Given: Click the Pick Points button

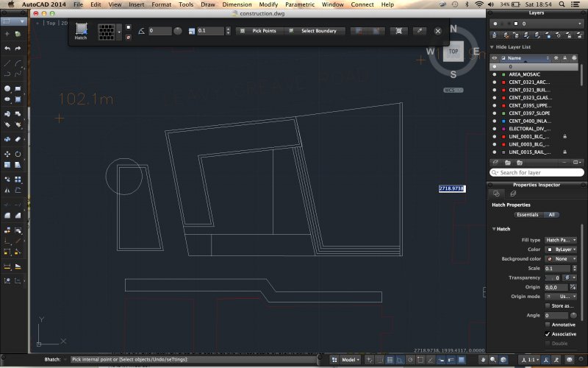Looking at the screenshot, I should click(259, 31).
